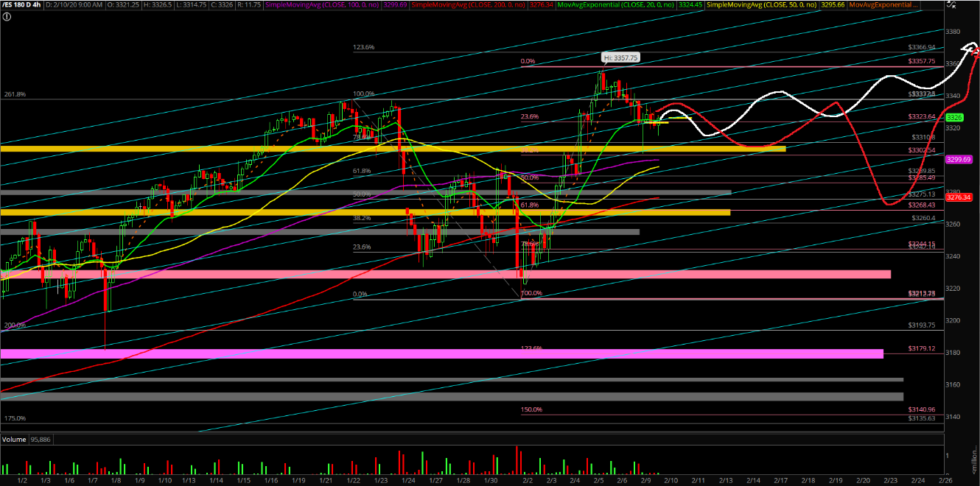Click the green 3326 last price tag
Image resolution: width=980 pixels, height=486 pixels.
pos(955,118)
